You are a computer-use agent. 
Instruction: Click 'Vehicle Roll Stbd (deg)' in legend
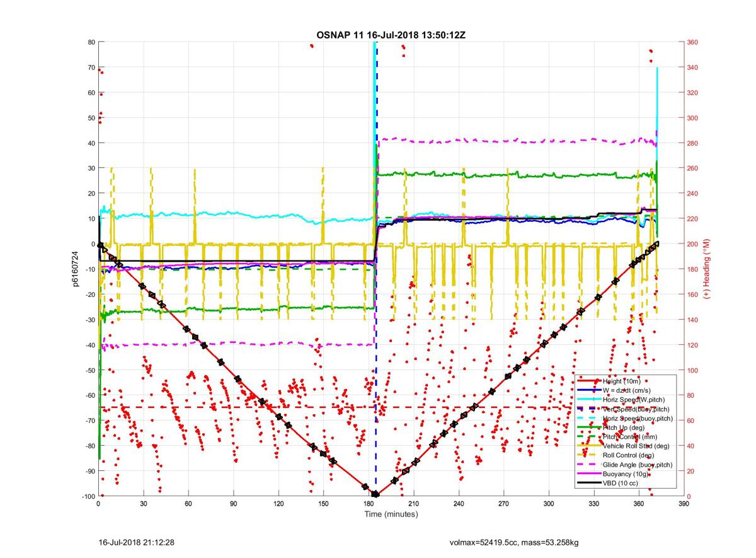pos(636,446)
